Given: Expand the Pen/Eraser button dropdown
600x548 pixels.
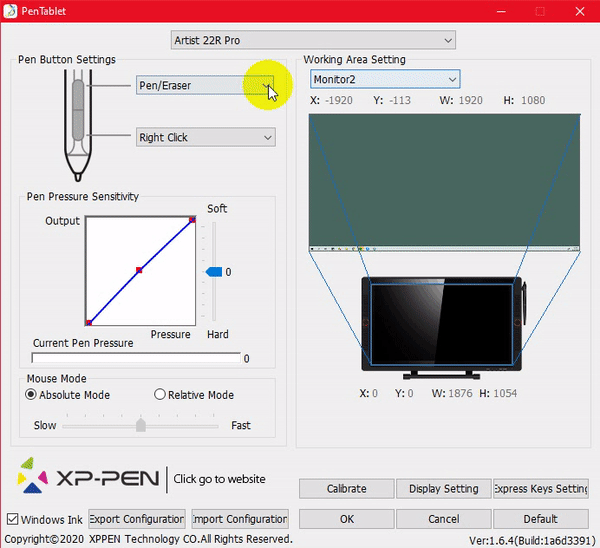Looking at the screenshot, I should [205, 85].
